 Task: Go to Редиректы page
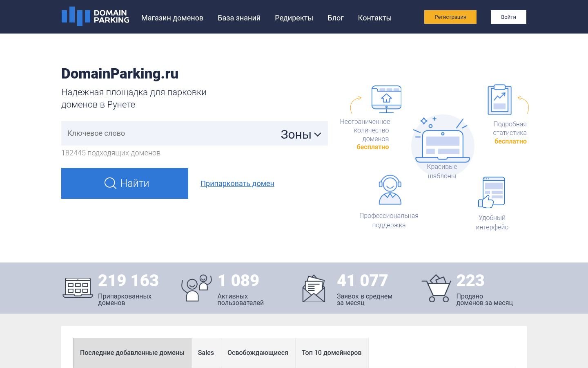[294, 18]
